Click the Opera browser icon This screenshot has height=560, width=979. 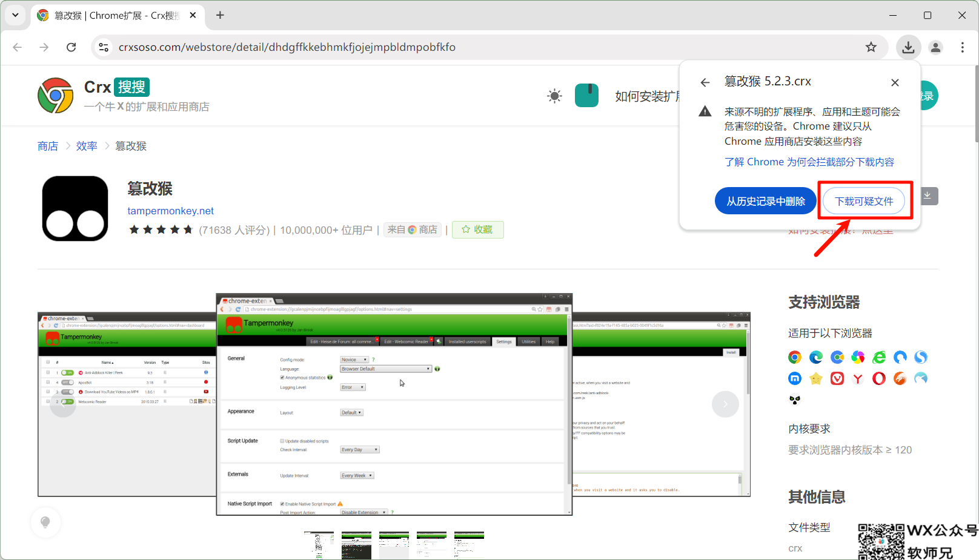(879, 378)
